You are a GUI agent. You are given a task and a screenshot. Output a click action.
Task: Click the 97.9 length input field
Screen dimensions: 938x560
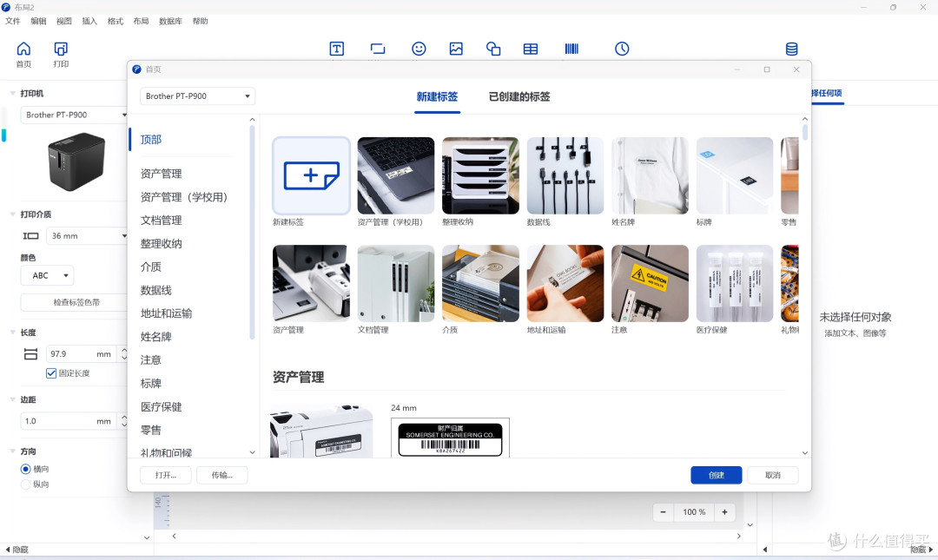coord(83,353)
